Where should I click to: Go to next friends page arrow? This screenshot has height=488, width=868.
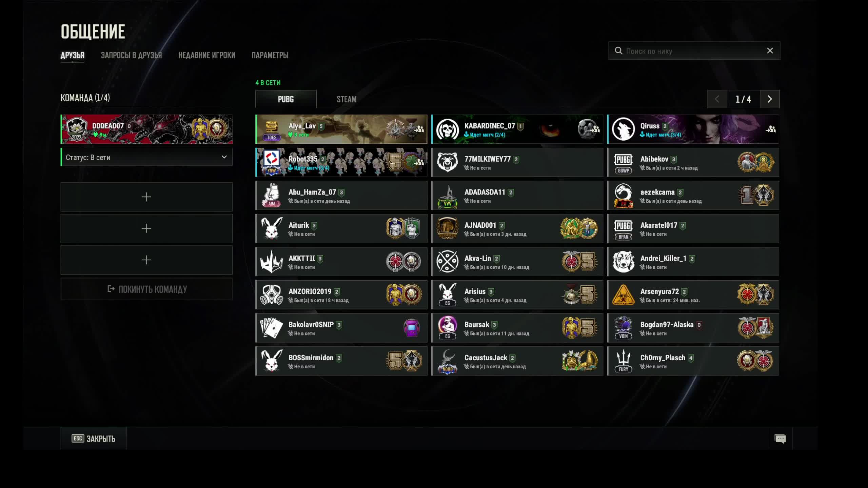[770, 99]
